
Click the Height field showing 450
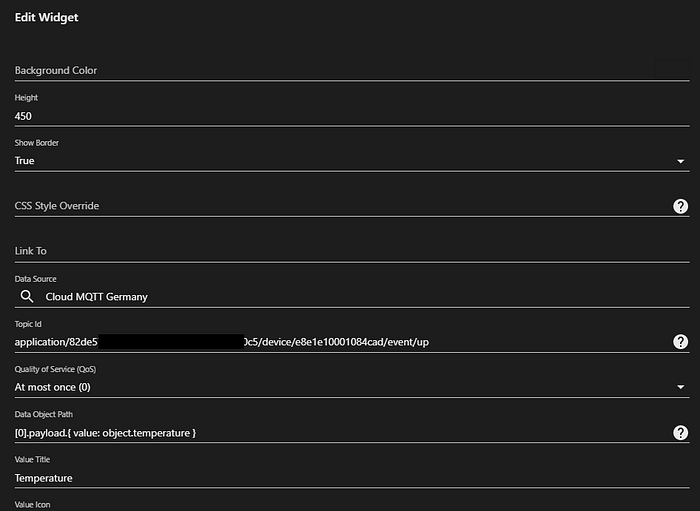point(352,116)
